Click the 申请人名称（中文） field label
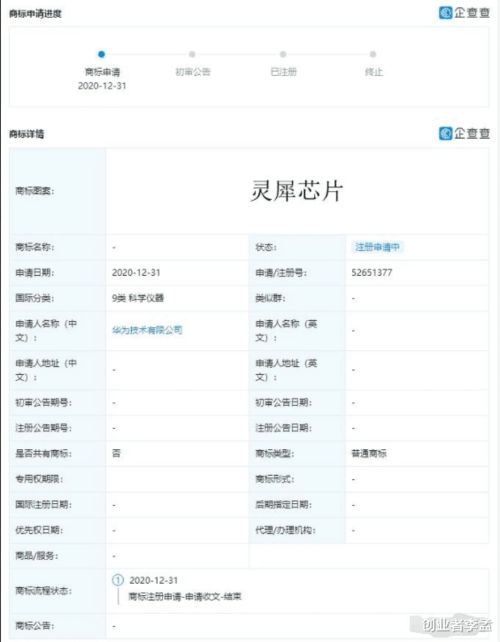500x642 pixels. [x=46, y=330]
